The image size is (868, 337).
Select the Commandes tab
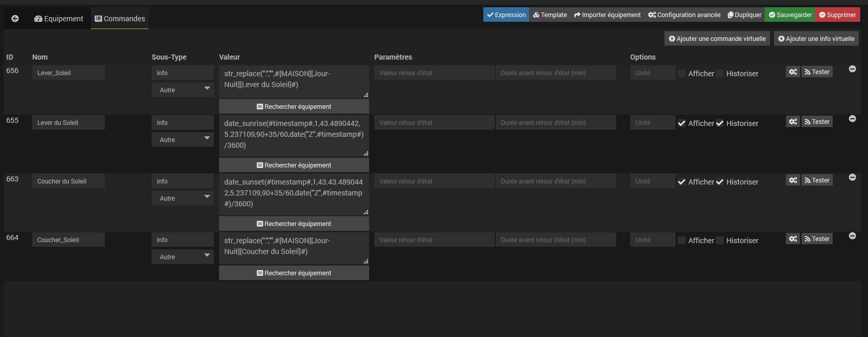coord(120,19)
